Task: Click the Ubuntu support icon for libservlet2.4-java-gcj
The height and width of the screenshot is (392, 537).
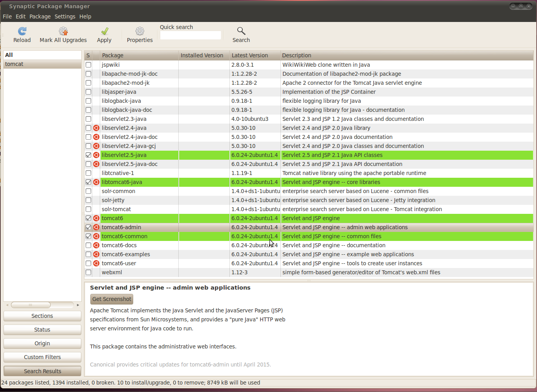Action: (x=96, y=146)
